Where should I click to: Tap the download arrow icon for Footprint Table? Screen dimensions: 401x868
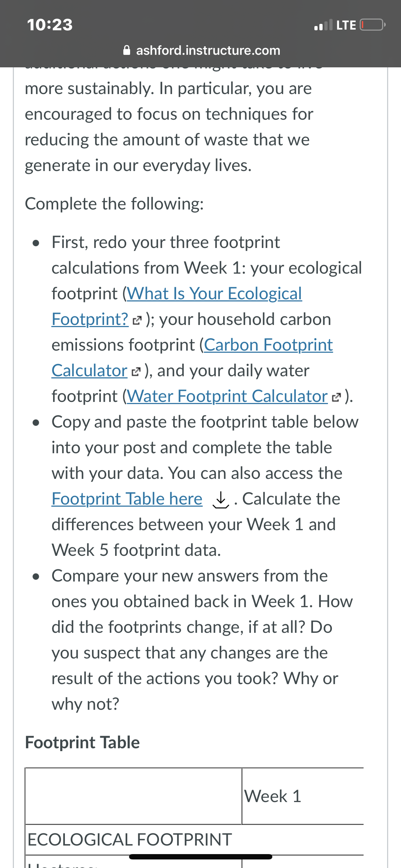tap(221, 500)
